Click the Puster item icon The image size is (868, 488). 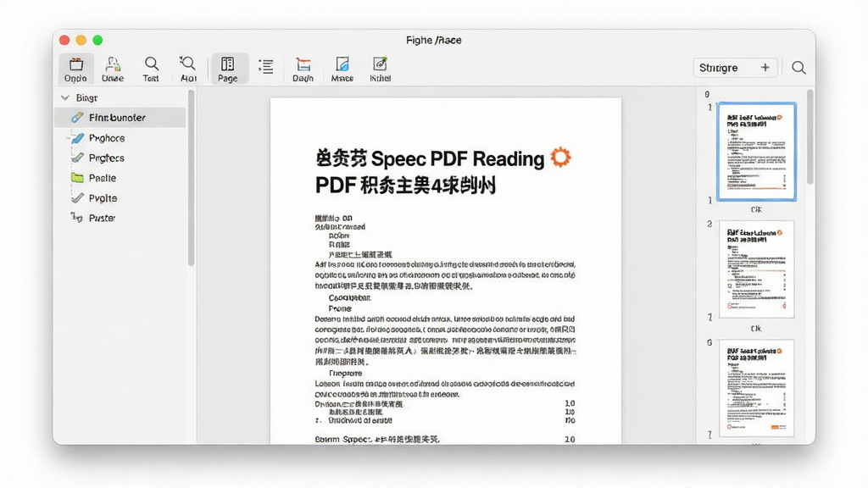pyautogui.click(x=76, y=218)
